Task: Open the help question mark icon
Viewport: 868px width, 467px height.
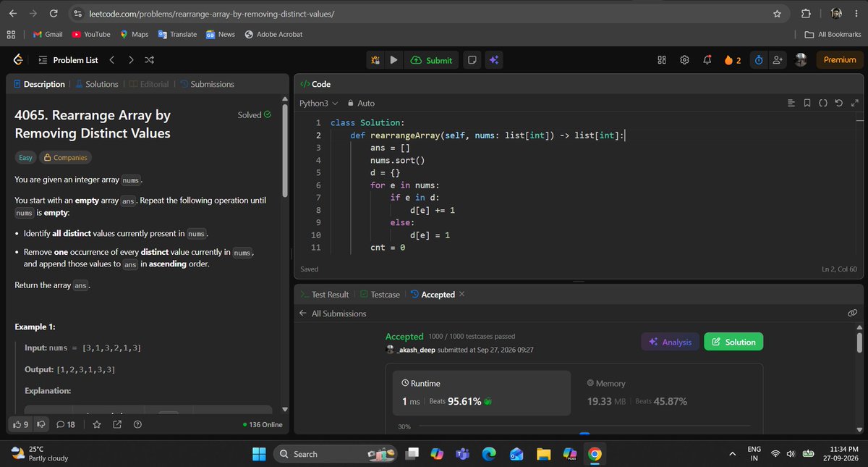Action: pos(137,424)
